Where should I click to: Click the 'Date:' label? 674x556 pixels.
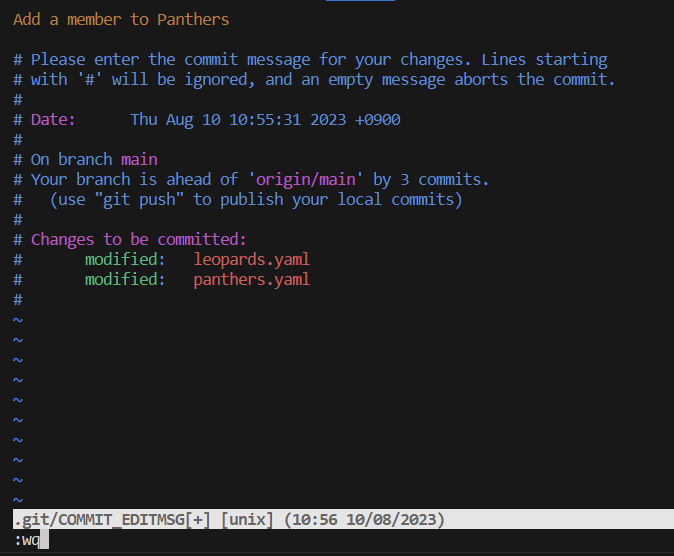[53, 120]
